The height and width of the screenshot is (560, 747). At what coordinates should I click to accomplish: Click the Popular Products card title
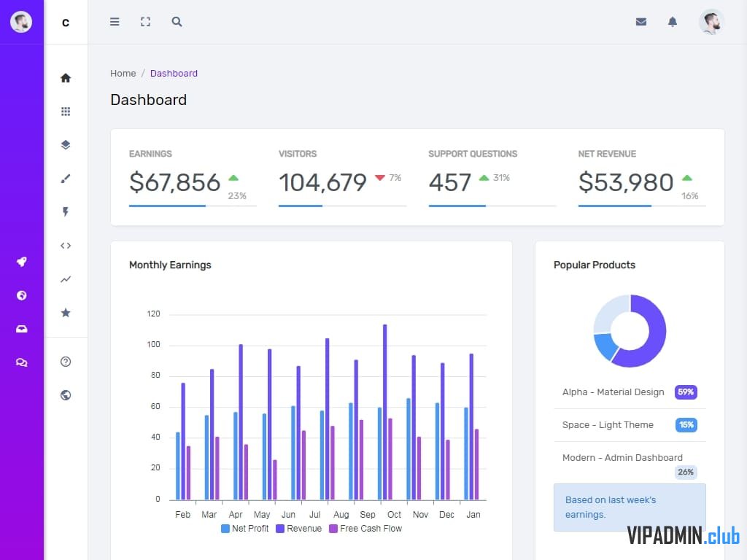coord(595,265)
